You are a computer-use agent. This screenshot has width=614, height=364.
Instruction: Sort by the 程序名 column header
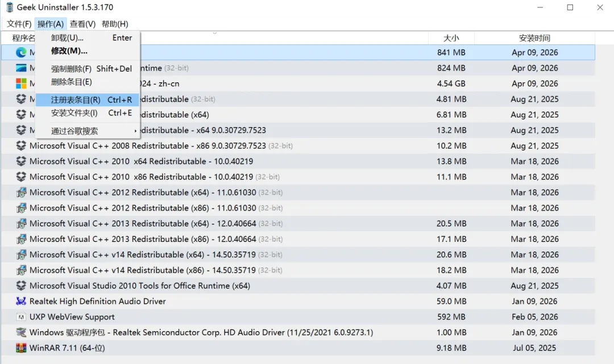23,38
